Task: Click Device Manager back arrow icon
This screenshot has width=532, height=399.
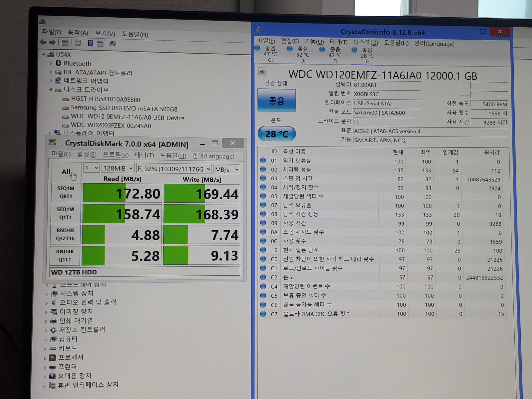Action: pyautogui.click(x=43, y=42)
